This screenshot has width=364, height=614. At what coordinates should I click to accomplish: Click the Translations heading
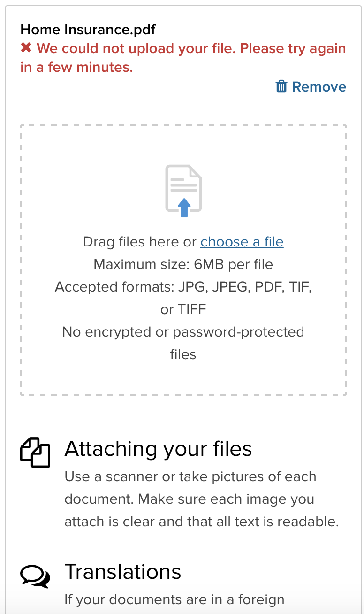123,572
